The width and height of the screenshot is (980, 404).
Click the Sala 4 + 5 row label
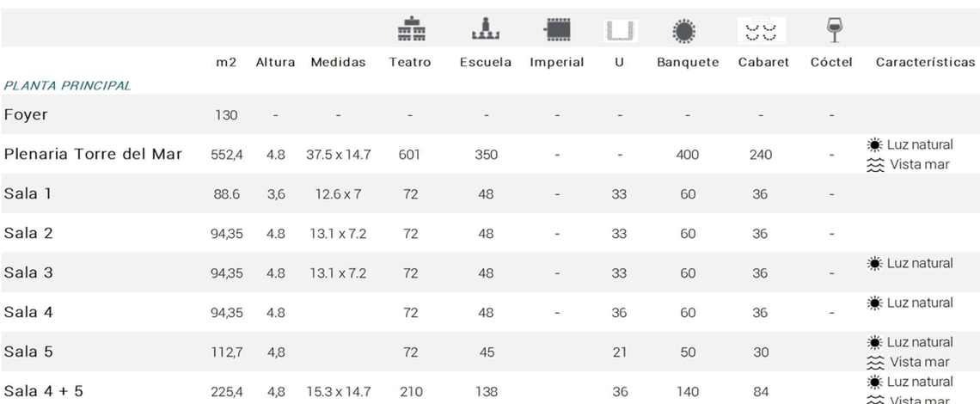pos(44,392)
